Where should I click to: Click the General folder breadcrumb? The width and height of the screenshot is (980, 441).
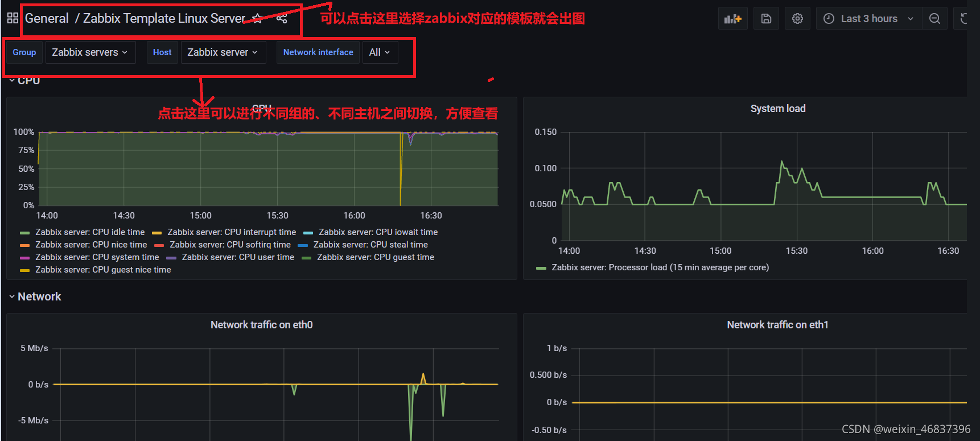(x=47, y=18)
